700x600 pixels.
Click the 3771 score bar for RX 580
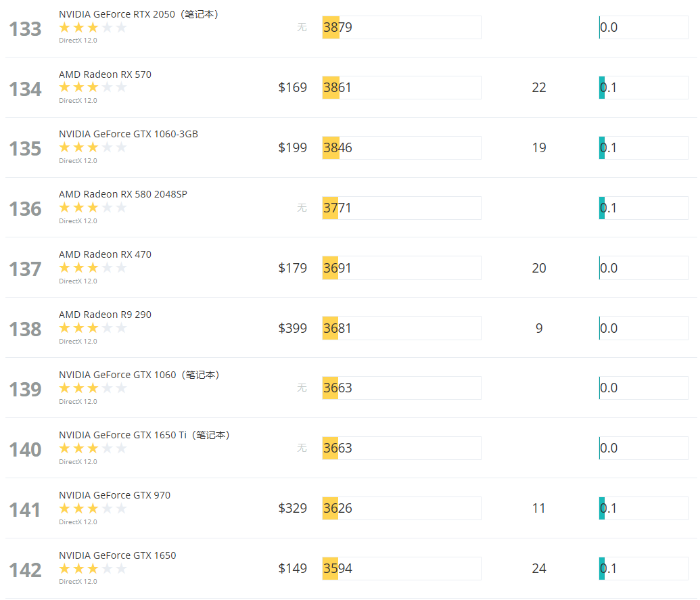[401, 208]
